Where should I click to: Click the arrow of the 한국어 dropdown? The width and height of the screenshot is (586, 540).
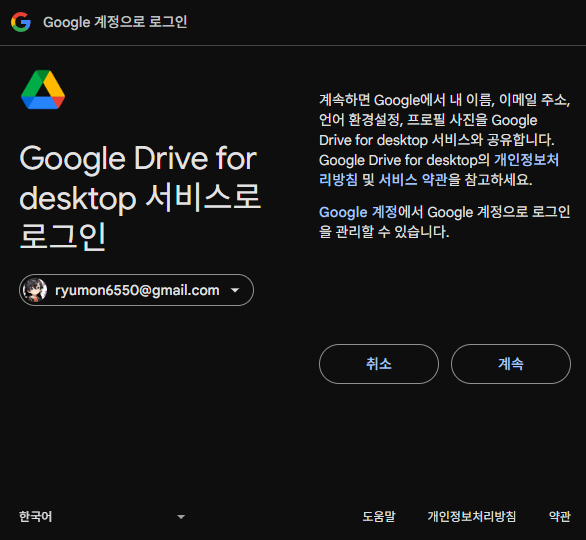[x=181, y=517]
